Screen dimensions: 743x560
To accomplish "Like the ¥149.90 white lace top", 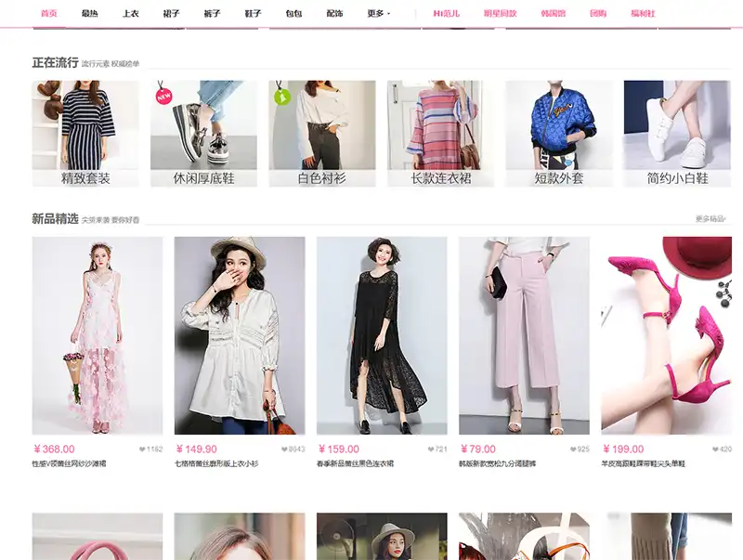I will coord(284,449).
